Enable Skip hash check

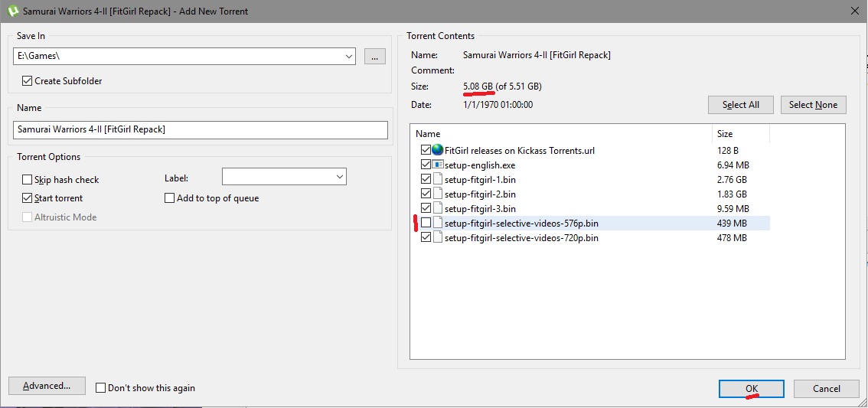27,179
